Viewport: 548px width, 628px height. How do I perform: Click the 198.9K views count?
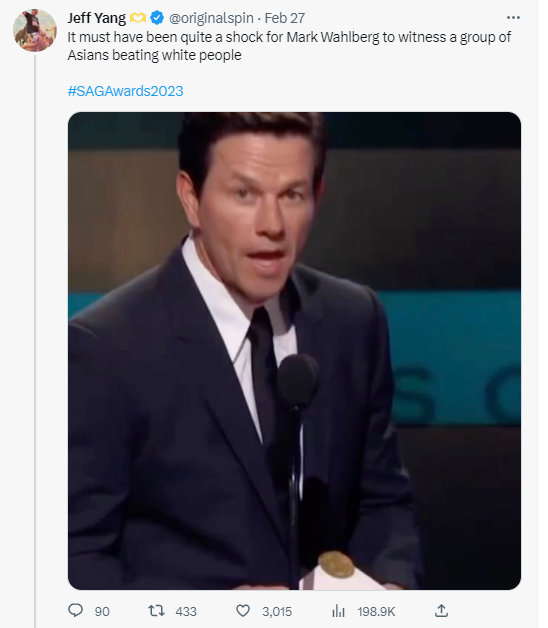point(376,612)
